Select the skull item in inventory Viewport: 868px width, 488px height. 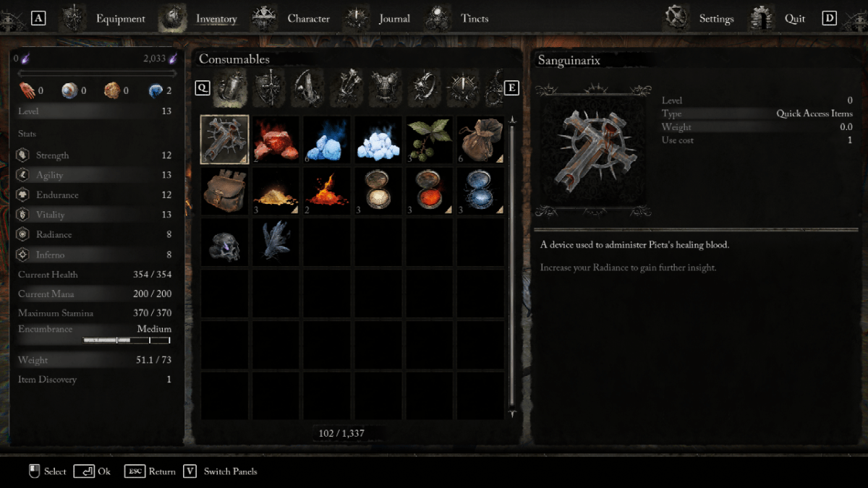pyautogui.click(x=224, y=242)
